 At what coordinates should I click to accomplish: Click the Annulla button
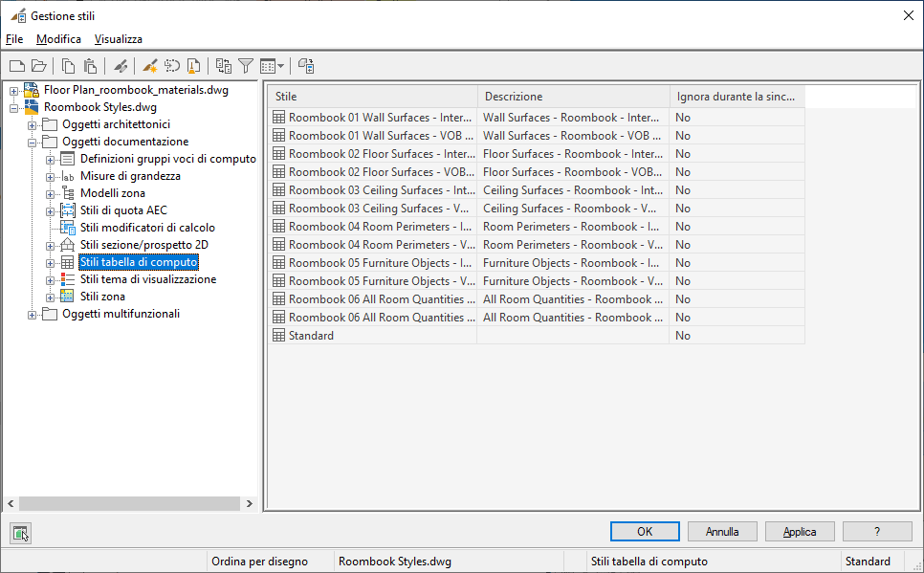(x=722, y=531)
